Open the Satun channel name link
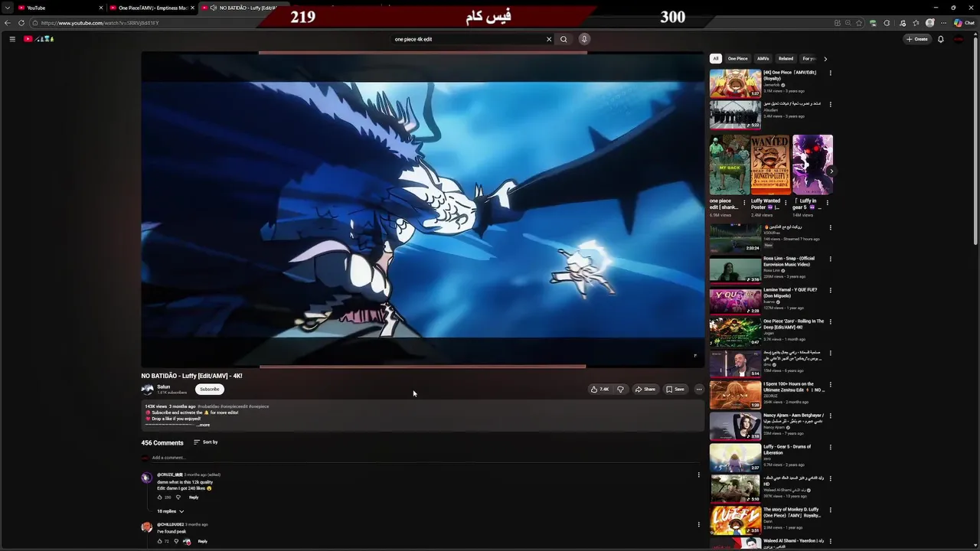 (164, 387)
